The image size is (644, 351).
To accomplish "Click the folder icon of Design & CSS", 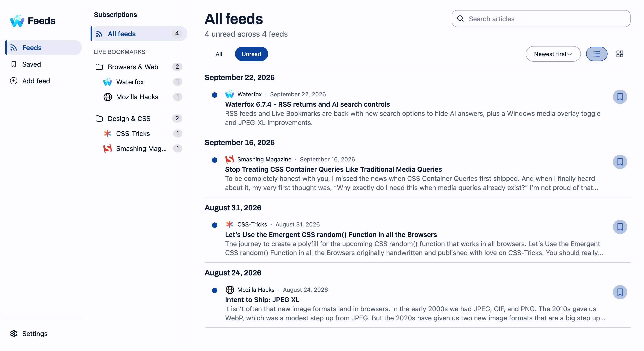I will click(x=99, y=118).
